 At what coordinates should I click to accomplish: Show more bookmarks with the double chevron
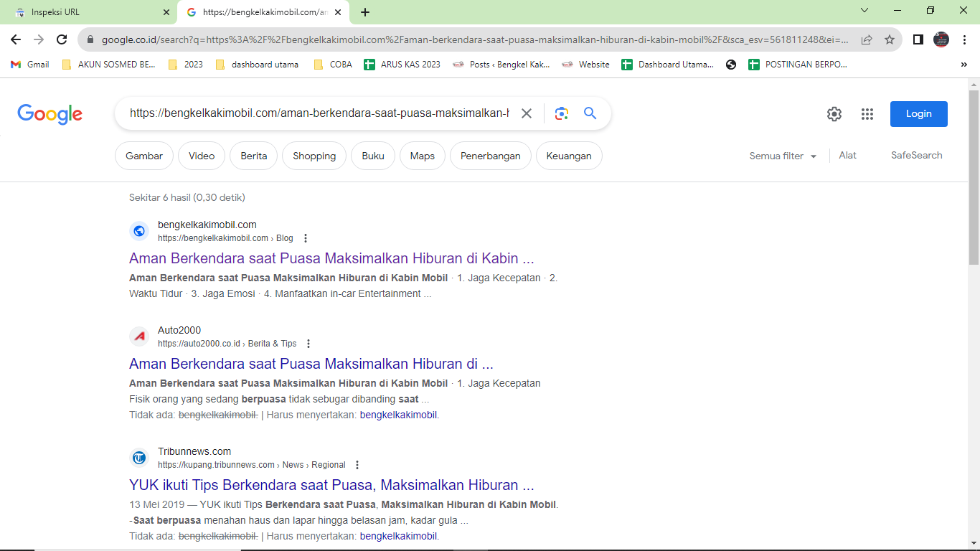[x=963, y=65]
